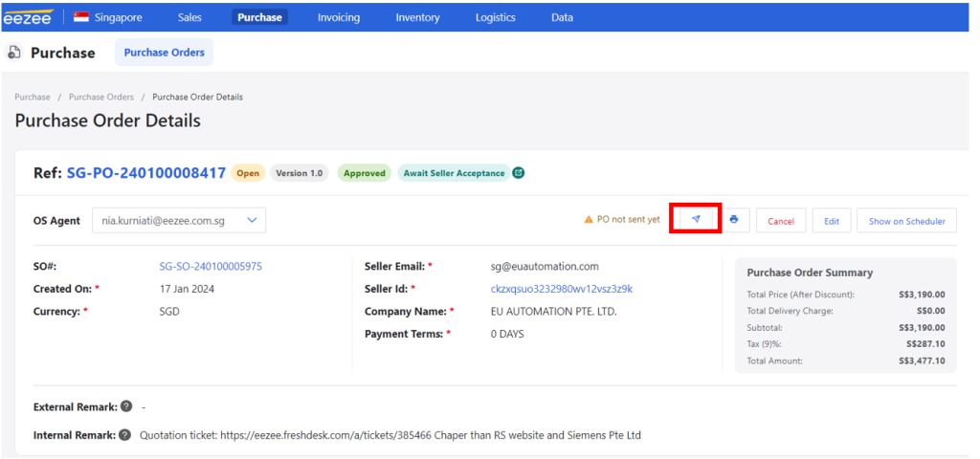Send the PO using paper plane icon
980x459 pixels.
pyautogui.click(x=696, y=219)
